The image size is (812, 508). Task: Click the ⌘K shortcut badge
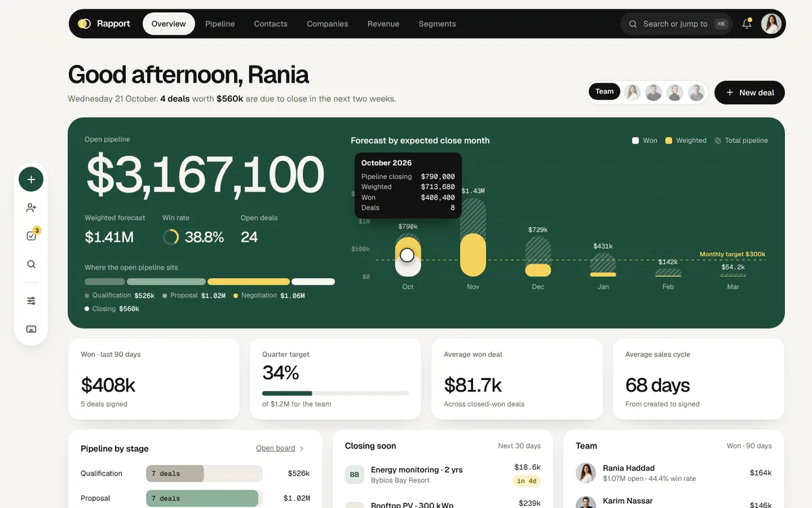click(721, 24)
